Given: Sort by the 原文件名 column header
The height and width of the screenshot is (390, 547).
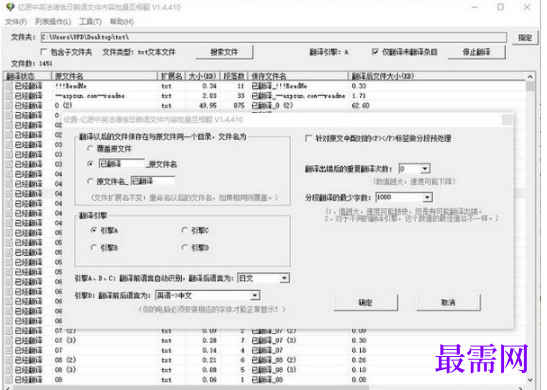Looking at the screenshot, I should [104, 76].
